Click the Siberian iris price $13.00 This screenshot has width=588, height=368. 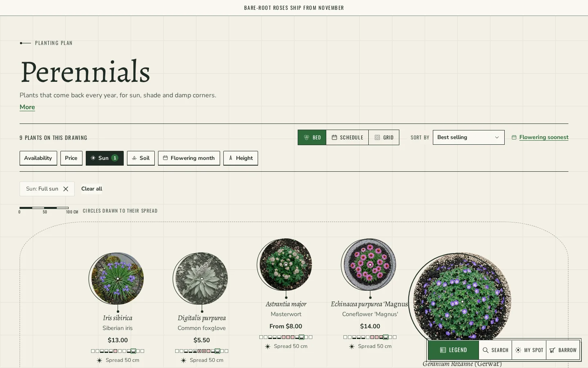[118, 340]
